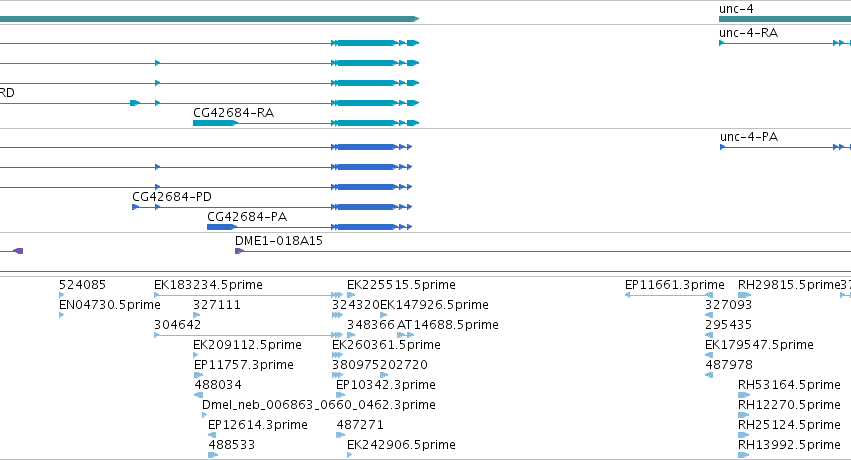Select Dmel_neb_006863_0660_0462.3prime label
This screenshot has height=460, width=851.
[319, 405]
